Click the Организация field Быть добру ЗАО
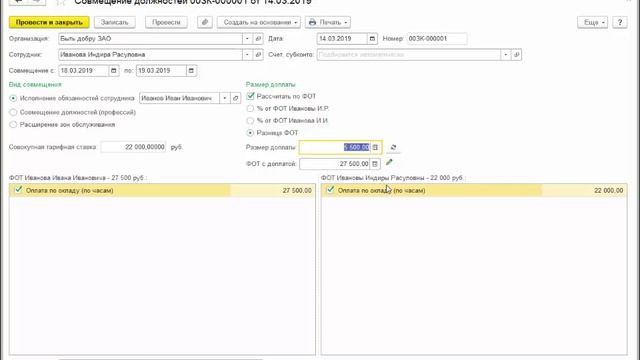This screenshot has width=640, height=360. 150,39
